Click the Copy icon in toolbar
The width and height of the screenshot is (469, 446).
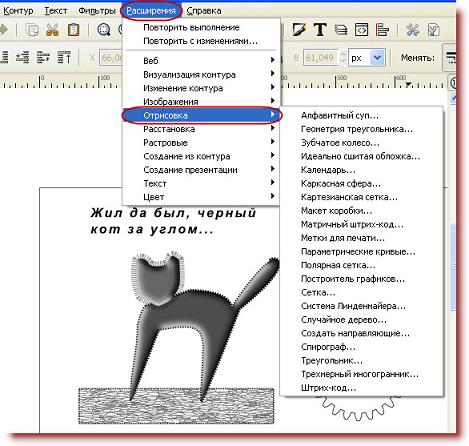[x=32, y=30]
